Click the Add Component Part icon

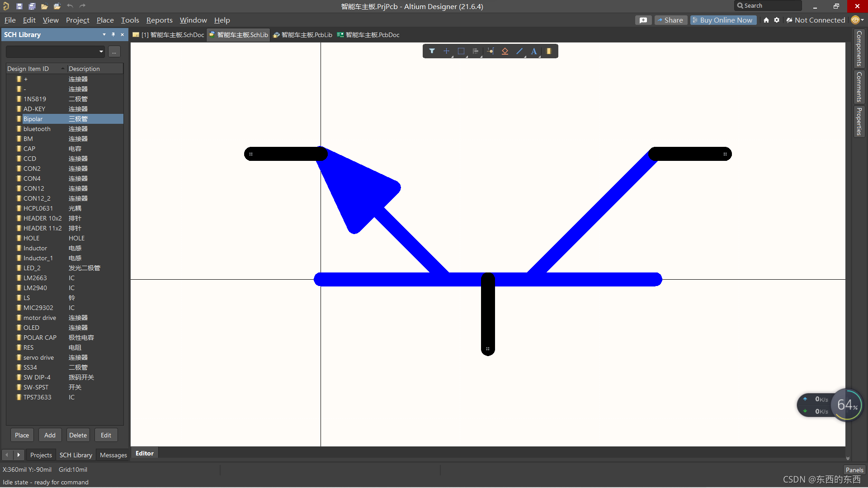(549, 51)
